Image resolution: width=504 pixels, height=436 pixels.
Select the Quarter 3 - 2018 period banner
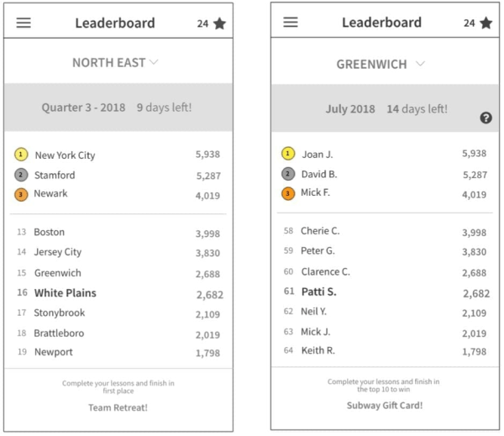118,108
